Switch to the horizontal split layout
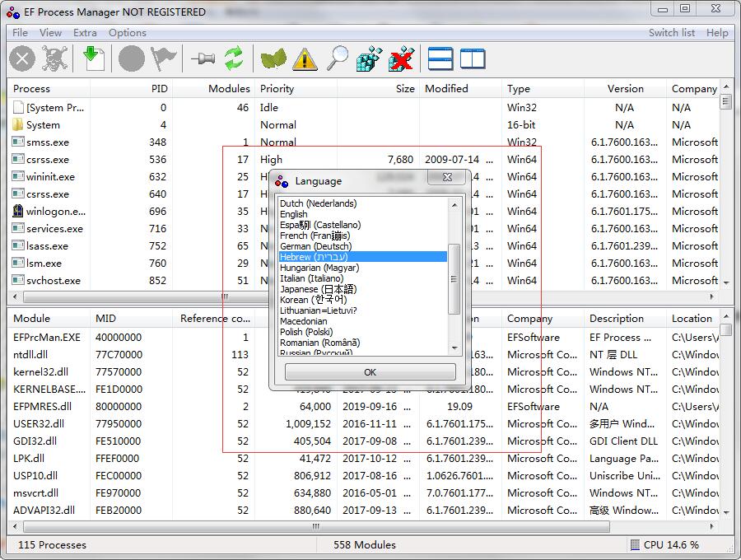The height and width of the screenshot is (560, 741). [x=440, y=58]
